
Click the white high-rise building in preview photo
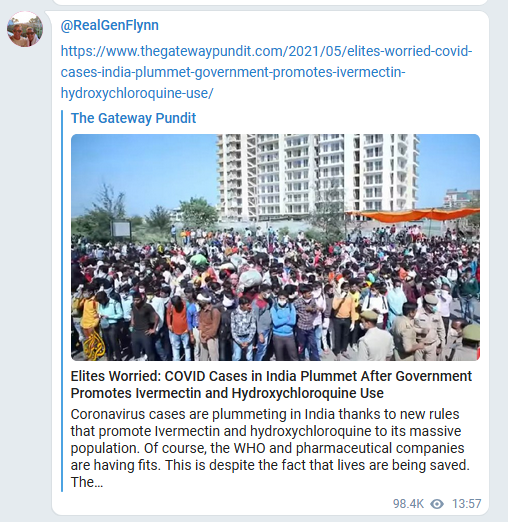coord(317,175)
